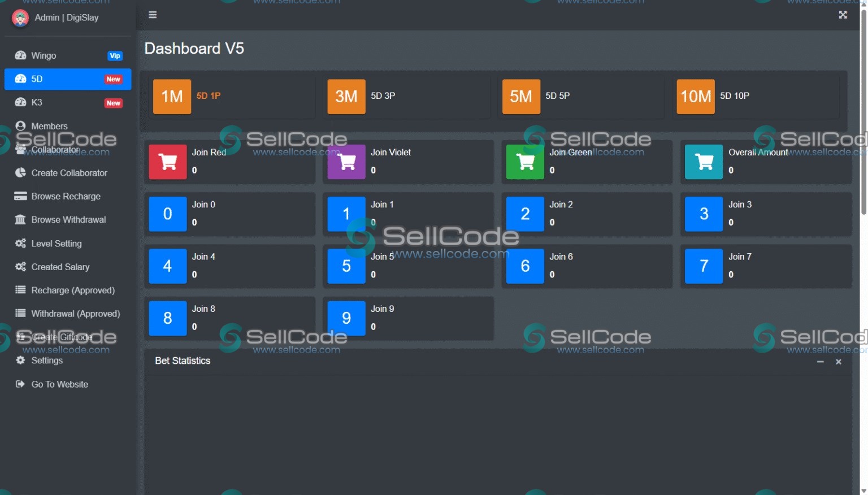Go to Members page

pos(68,126)
